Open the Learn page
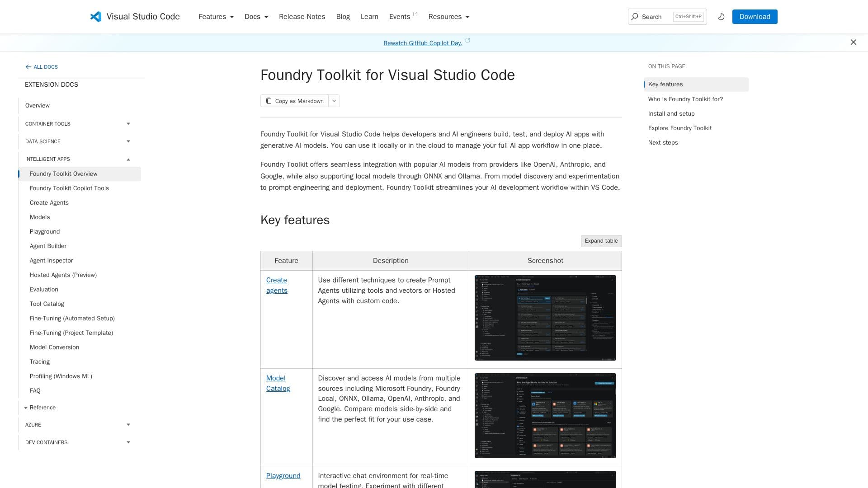Viewport: 868px width, 488px height. tap(369, 17)
